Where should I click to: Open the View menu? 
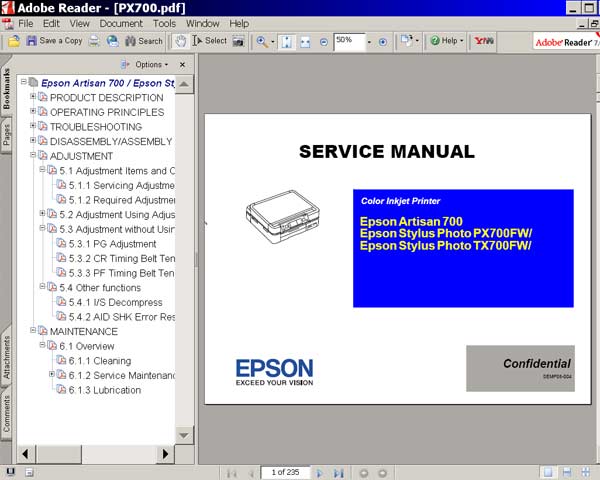click(x=79, y=24)
